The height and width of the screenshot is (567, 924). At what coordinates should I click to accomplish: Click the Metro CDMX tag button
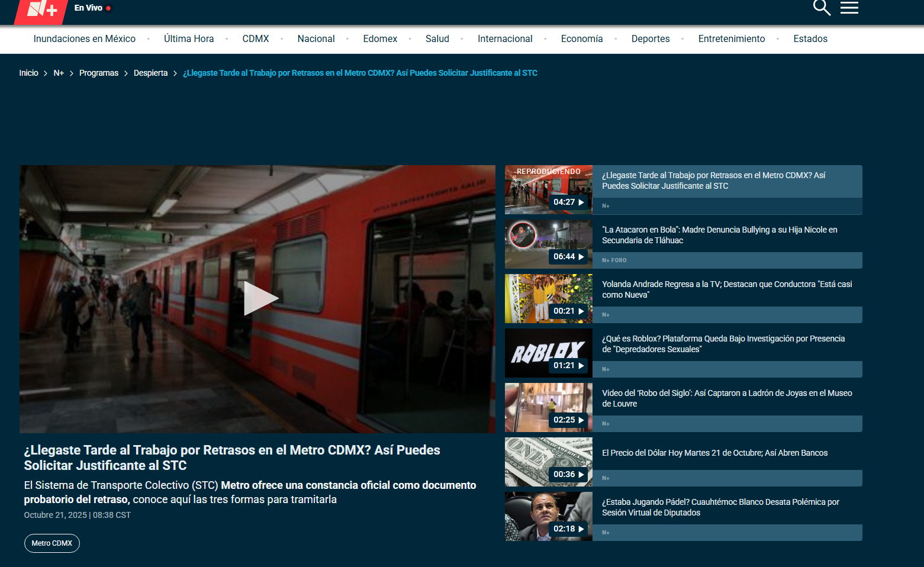coord(52,543)
